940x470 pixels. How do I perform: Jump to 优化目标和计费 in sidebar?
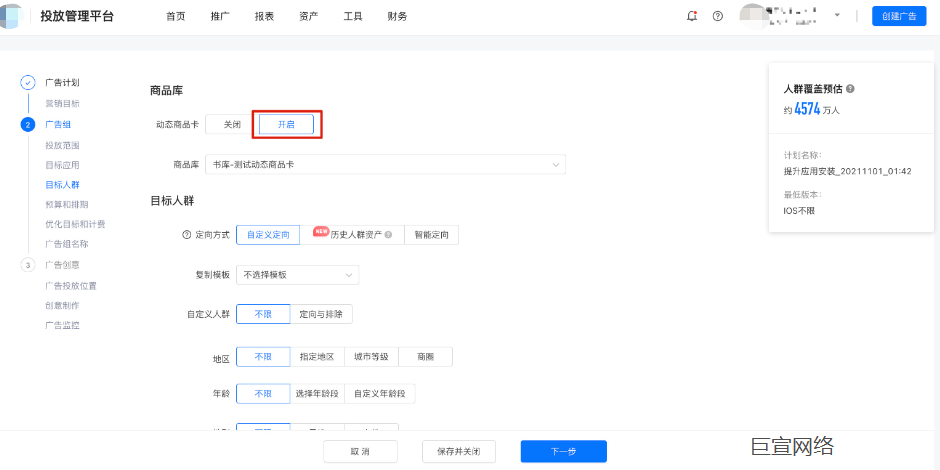76,224
